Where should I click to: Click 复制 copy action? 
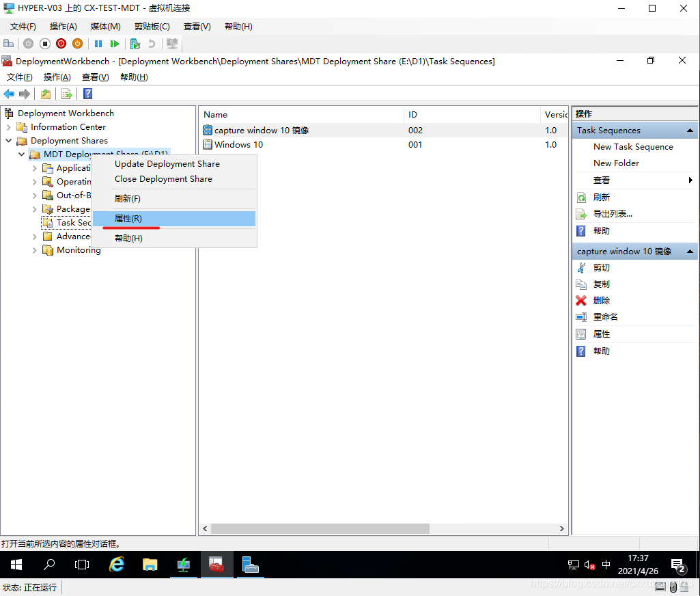click(602, 284)
